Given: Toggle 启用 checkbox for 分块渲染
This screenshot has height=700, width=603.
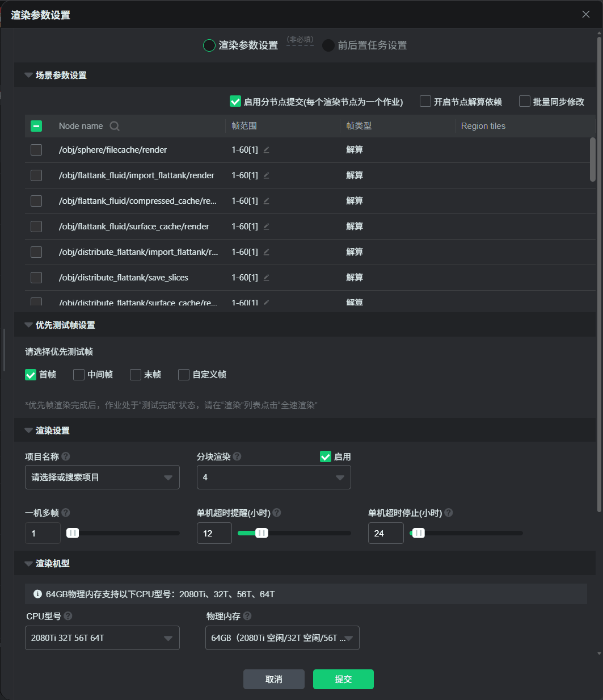Looking at the screenshot, I should (326, 457).
